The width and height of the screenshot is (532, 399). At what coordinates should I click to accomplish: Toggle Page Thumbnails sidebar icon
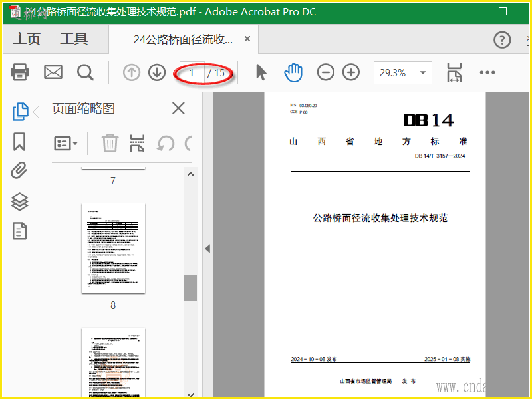coord(21,112)
